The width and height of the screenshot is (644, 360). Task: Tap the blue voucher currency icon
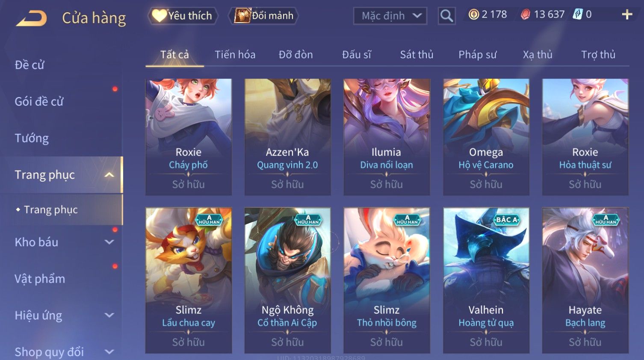pyautogui.click(x=578, y=15)
